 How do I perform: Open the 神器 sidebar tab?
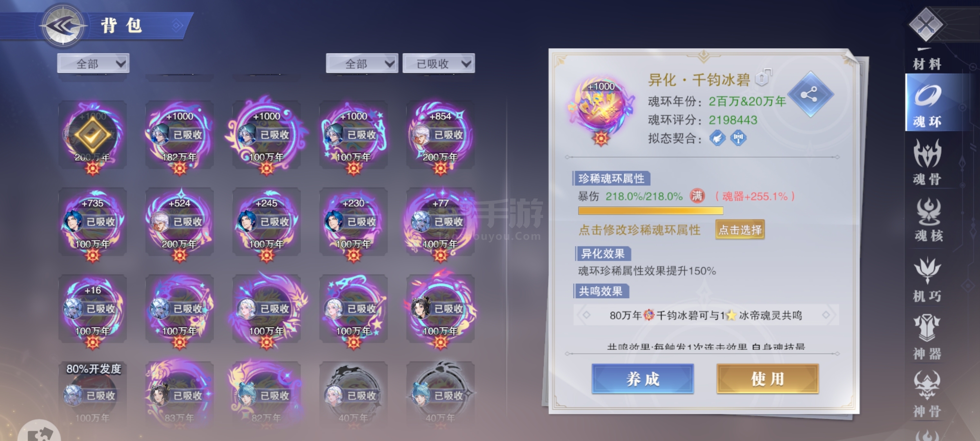[927, 337]
